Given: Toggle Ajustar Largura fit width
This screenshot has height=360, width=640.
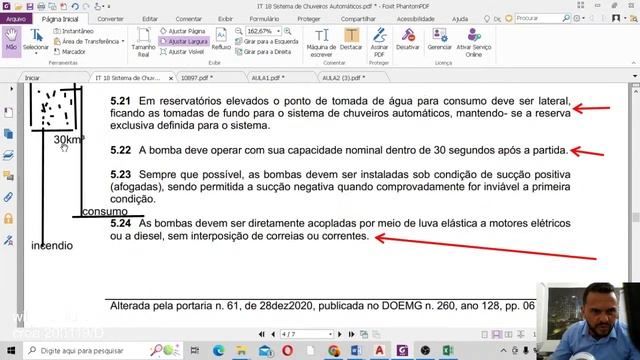Looking at the screenshot, I should click(184, 42).
